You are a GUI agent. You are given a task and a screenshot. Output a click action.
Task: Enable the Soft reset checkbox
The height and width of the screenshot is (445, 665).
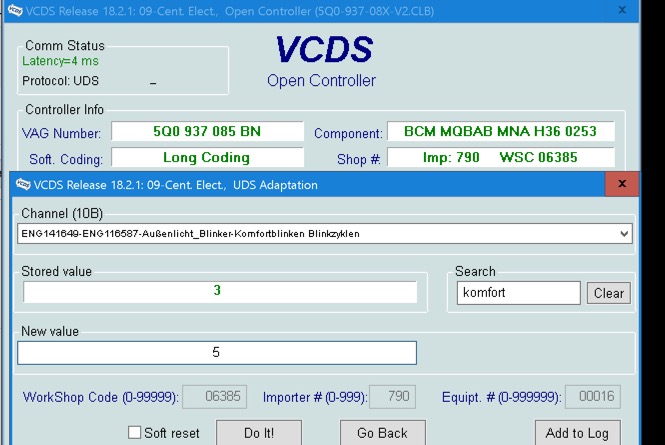click(135, 433)
